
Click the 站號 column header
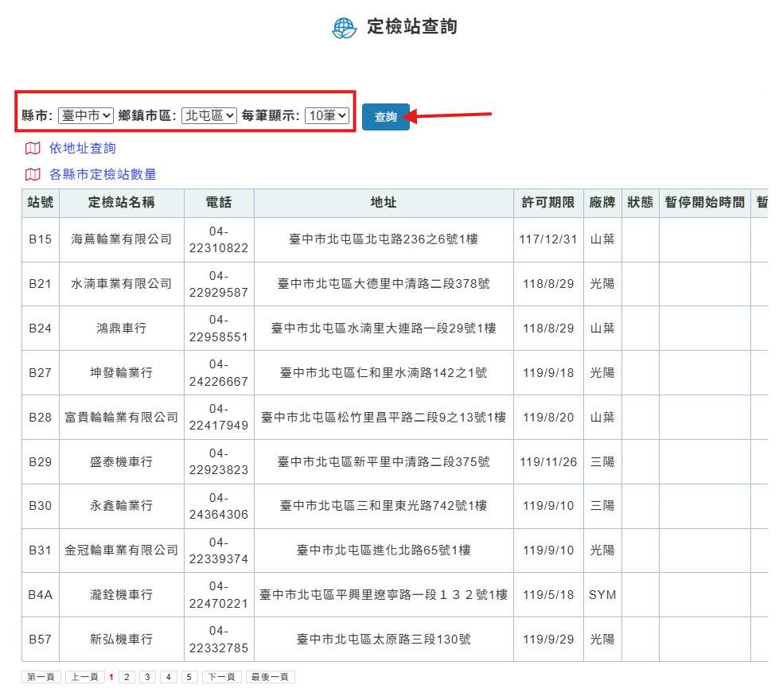(x=41, y=203)
